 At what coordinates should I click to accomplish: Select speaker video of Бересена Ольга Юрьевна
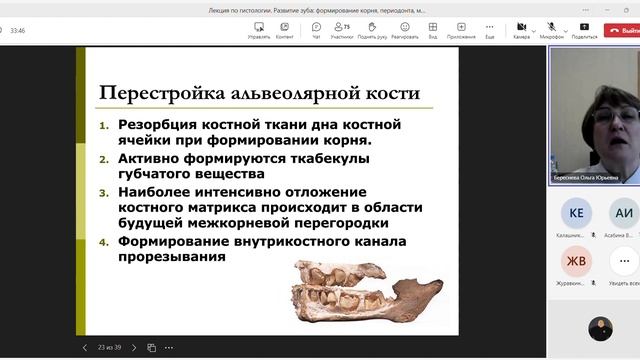tap(594, 116)
